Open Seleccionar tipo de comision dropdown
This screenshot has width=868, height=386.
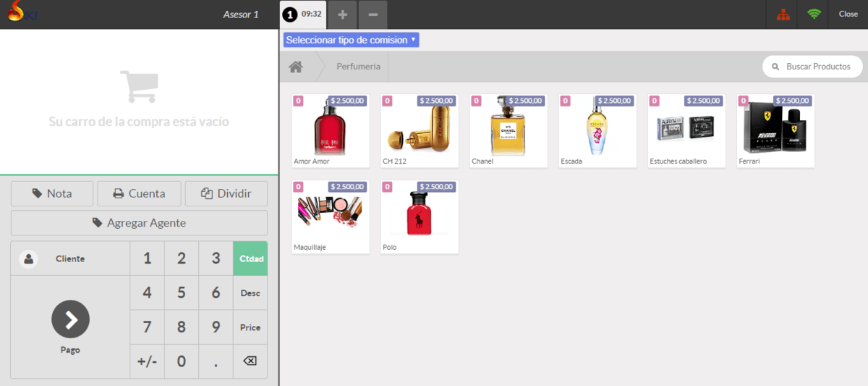coord(351,40)
